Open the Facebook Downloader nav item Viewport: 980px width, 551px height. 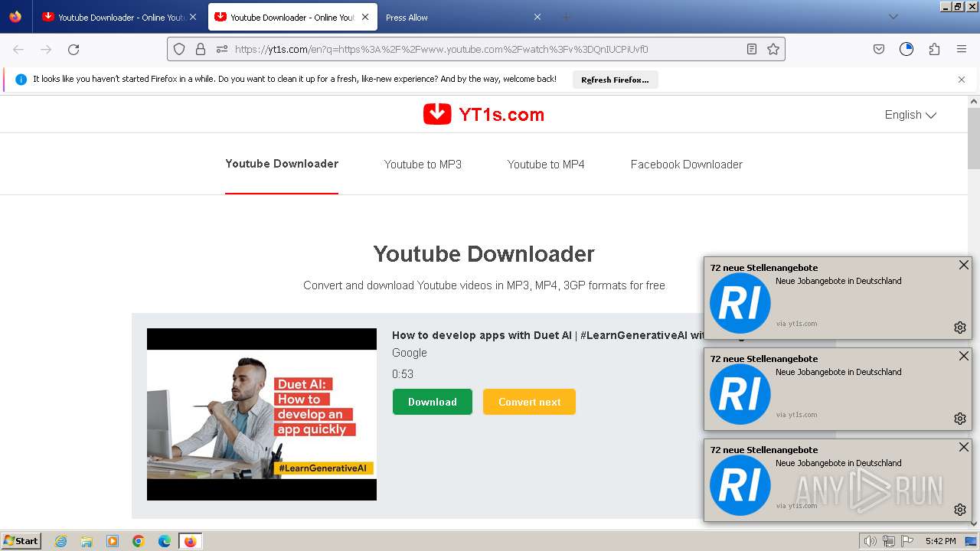click(687, 165)
